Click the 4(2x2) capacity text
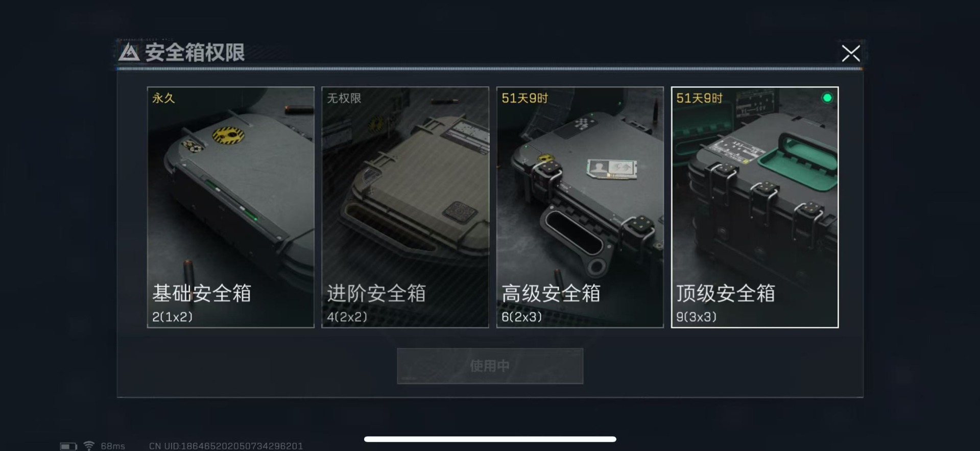The image size is (980, 451). click(347, 317)
